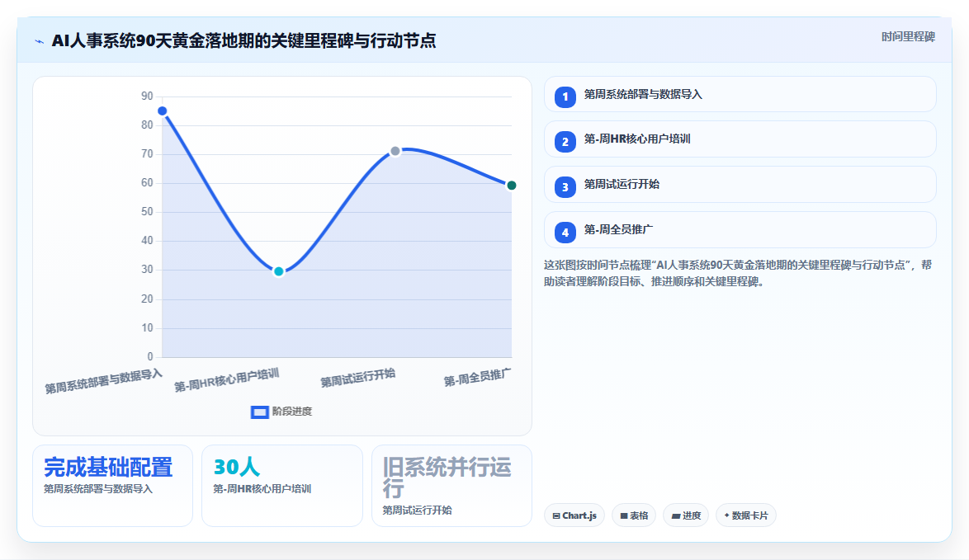The width and height of the screenshot is (969, 560).
Task: Click the 表格 tag
Action: 633,515
